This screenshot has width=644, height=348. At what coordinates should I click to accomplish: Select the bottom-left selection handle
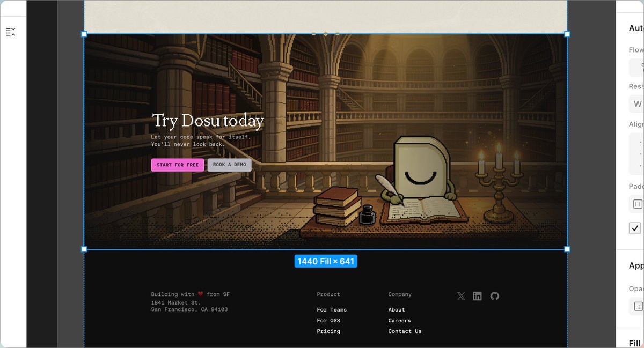tap(84, 249)
